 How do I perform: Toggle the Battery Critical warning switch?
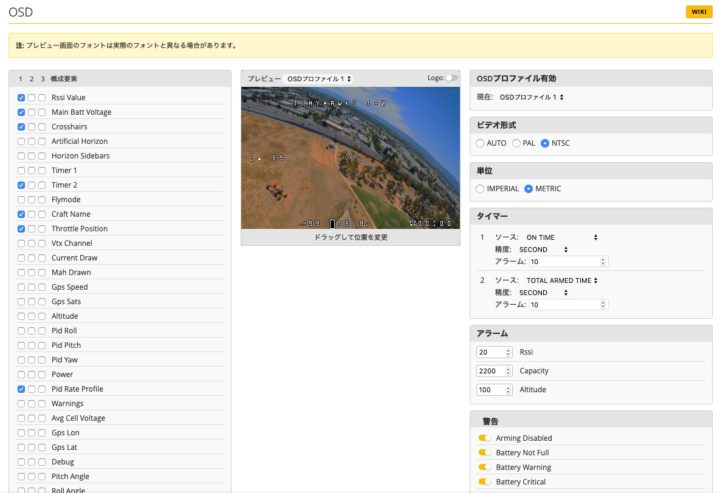click(x=485, y=482)
